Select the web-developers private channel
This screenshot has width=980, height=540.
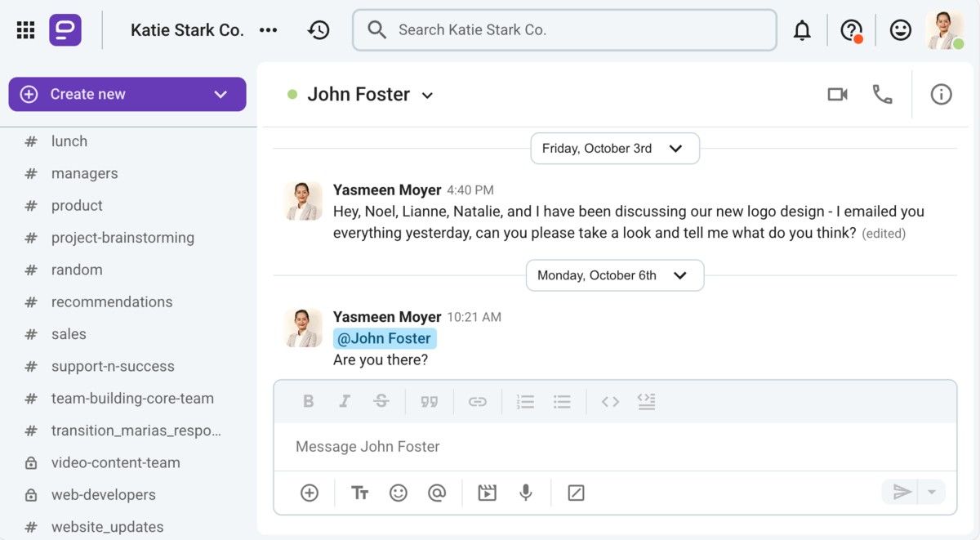pos(103,494)
